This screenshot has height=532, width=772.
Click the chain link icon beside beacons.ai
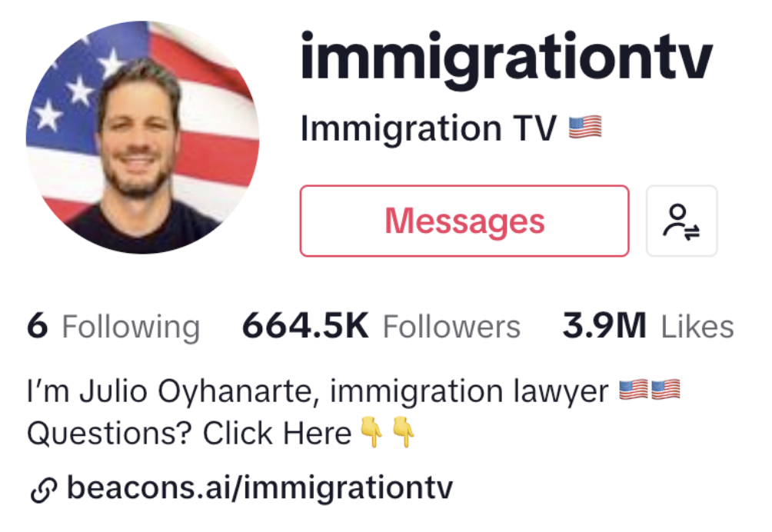pyautogui.click(x=44, y=490)
